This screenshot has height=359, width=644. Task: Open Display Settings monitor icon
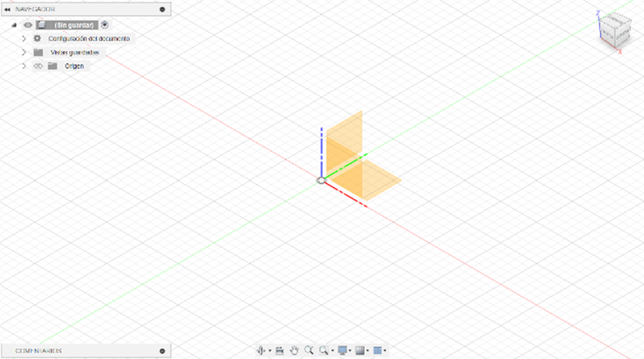click(x=342, y=350)
